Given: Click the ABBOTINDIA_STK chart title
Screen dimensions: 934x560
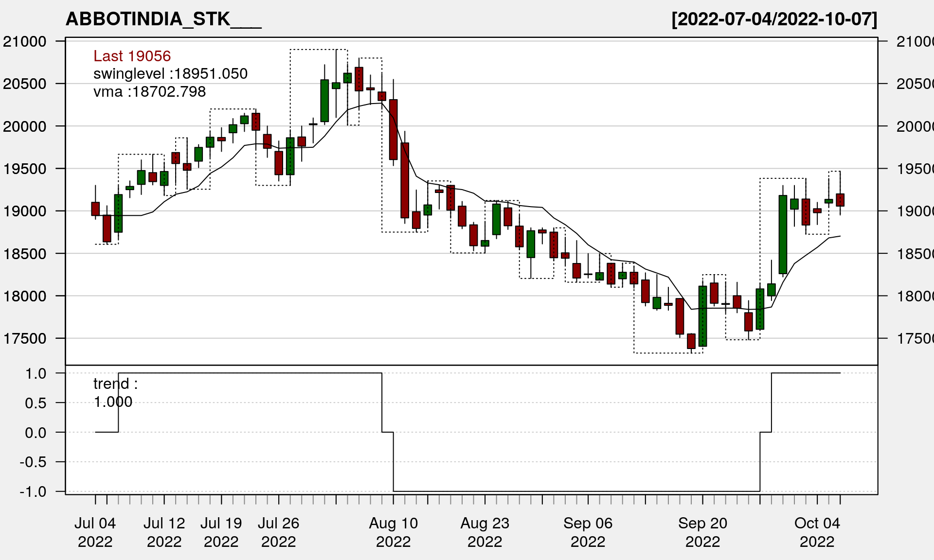Looking at the screenshot, I should (163, 19).
